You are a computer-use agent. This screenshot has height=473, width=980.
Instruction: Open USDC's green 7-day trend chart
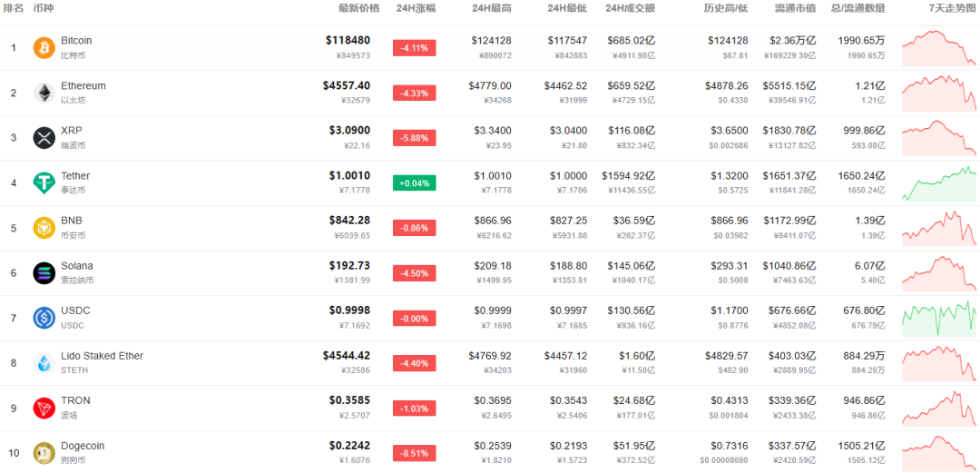click(939, 319)
